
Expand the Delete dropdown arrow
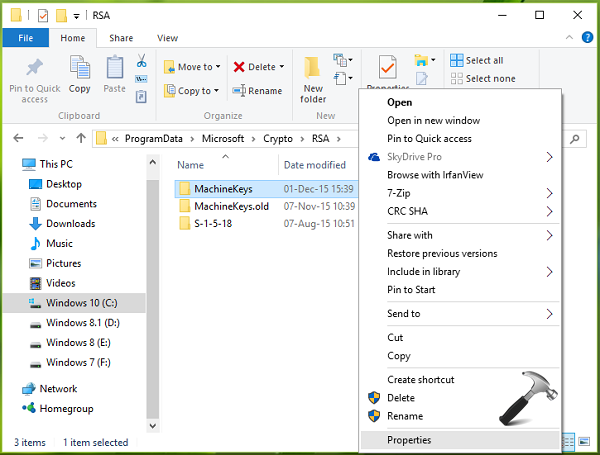[x=284, y=67]
